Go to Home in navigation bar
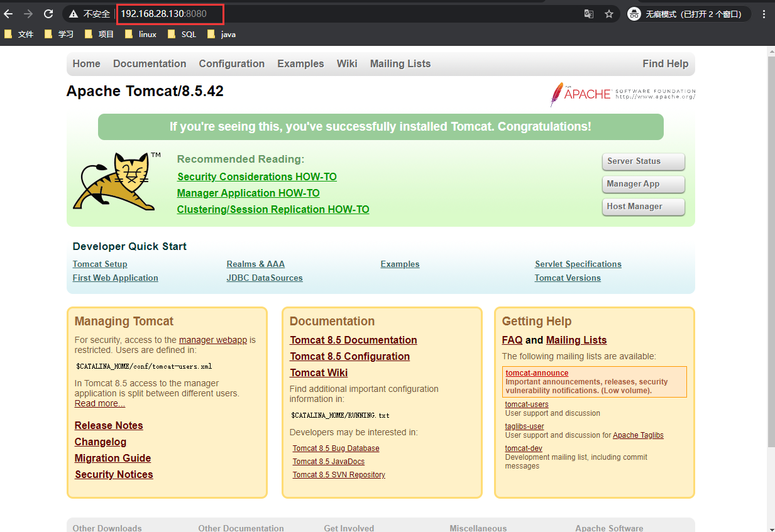 [86, 64]
